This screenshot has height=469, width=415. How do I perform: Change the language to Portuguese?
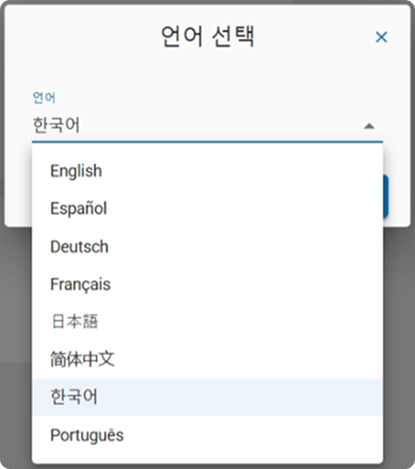tap(207, 435)
